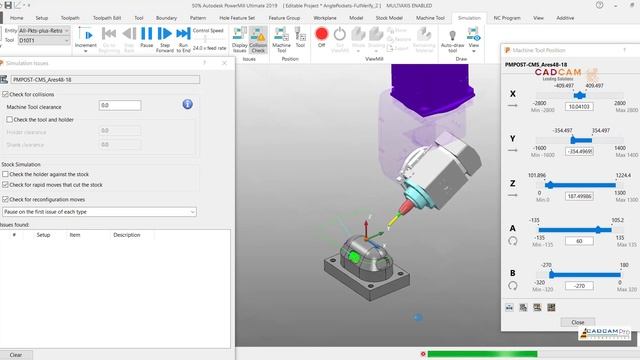The height and width of the screenshot is (360, 640).
Task: Click the A axis rotation icon
Action: tap(513, 241)
